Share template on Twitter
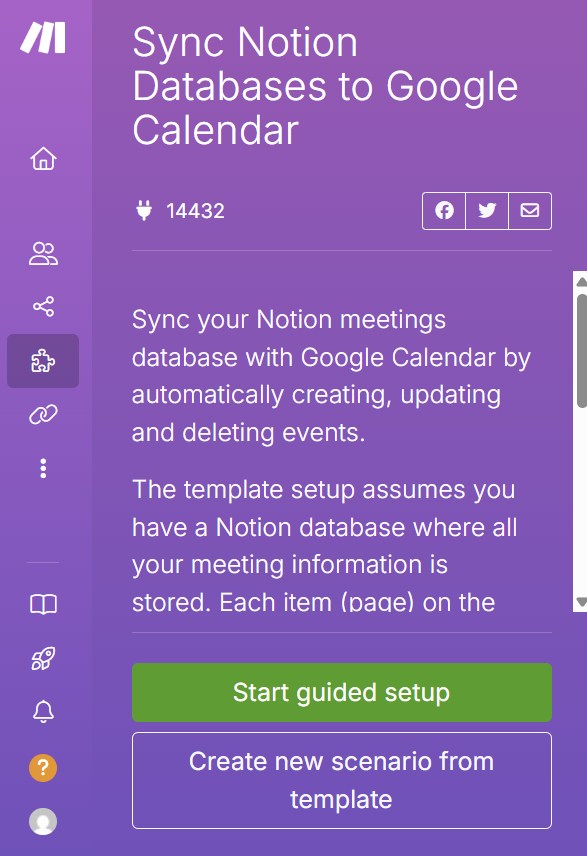This screenshot has height=856, width=587. pyautogui.click(x=487, y=211)
